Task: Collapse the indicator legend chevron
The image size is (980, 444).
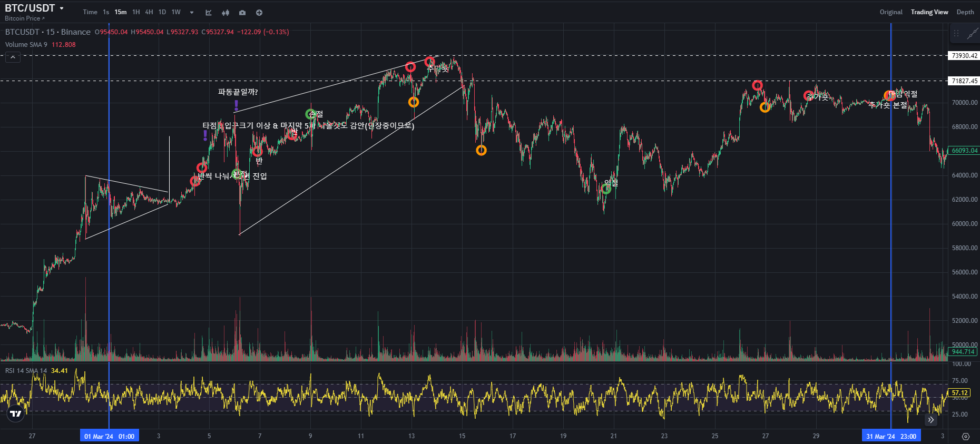Action: [x=13, y=57]
